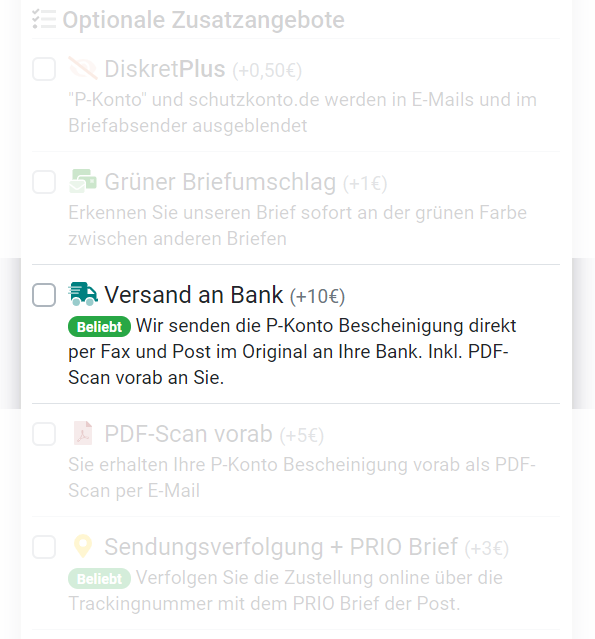Click the Sendungsverfolgung + PRIO Brief heading
This screenshot has height=639, width=595.
click(281, 546)
